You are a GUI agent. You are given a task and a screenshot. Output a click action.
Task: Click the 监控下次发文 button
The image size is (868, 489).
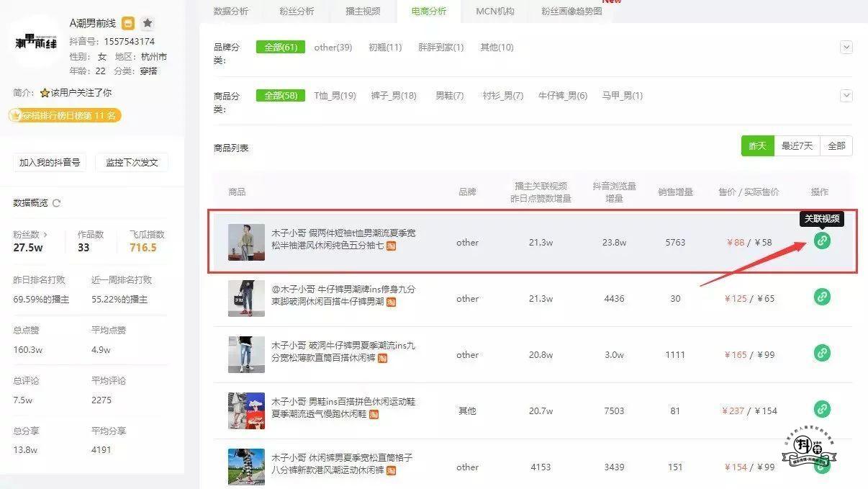[x=137, y=162]
